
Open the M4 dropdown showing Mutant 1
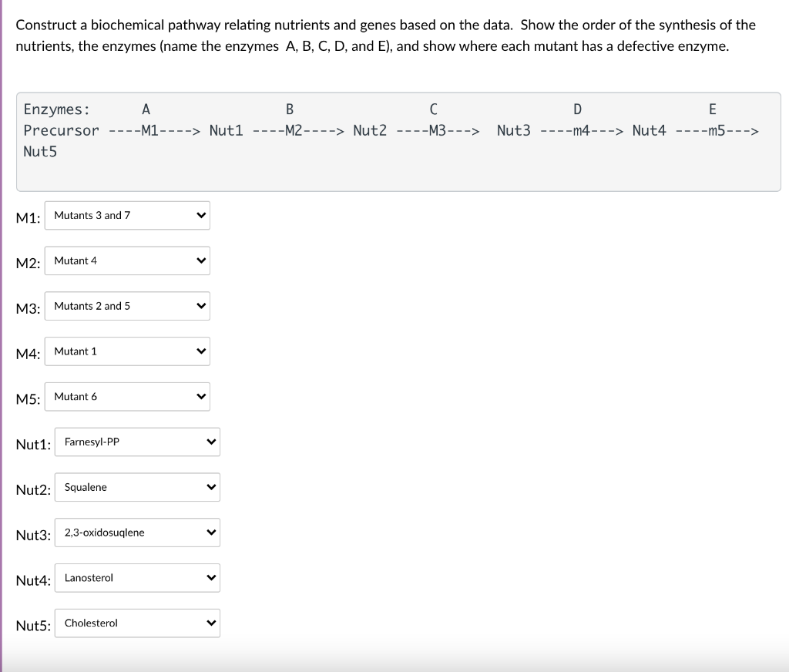pos(127,351)
